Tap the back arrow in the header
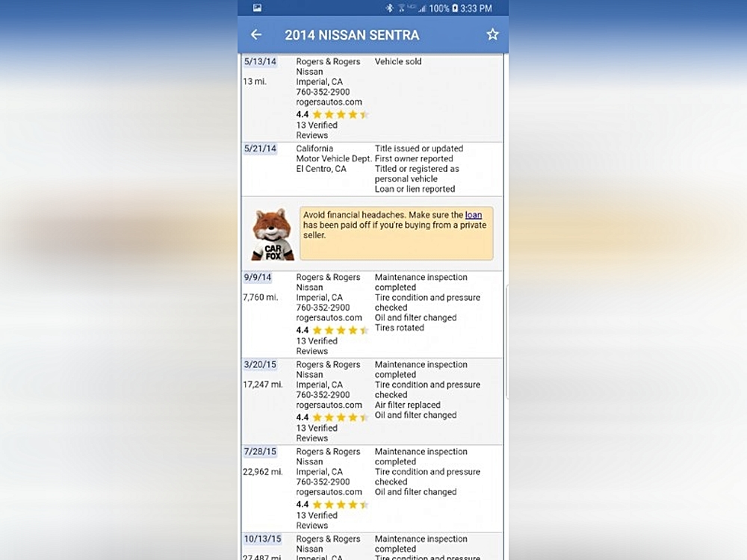Image resolution: width=747 pixels, height=560 pixels. click(255, 35)
